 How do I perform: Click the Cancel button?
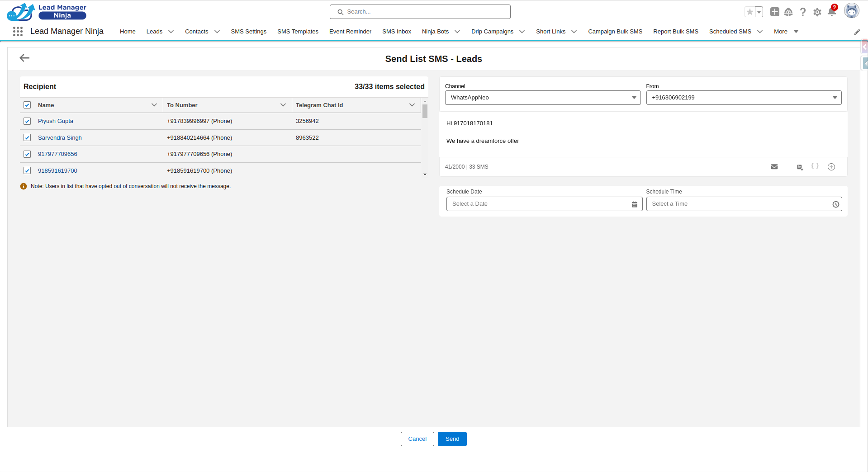pyautogui.click(x=417, y=439)
